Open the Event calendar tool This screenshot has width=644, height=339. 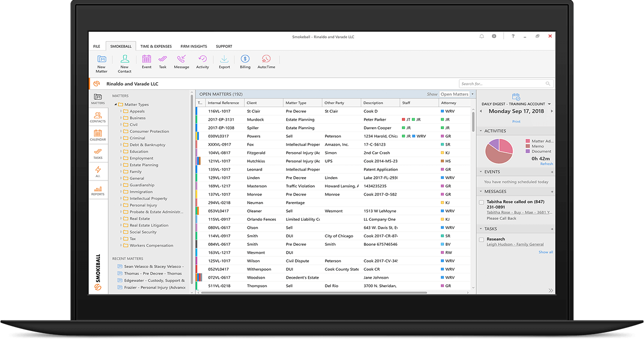(146, 62)
